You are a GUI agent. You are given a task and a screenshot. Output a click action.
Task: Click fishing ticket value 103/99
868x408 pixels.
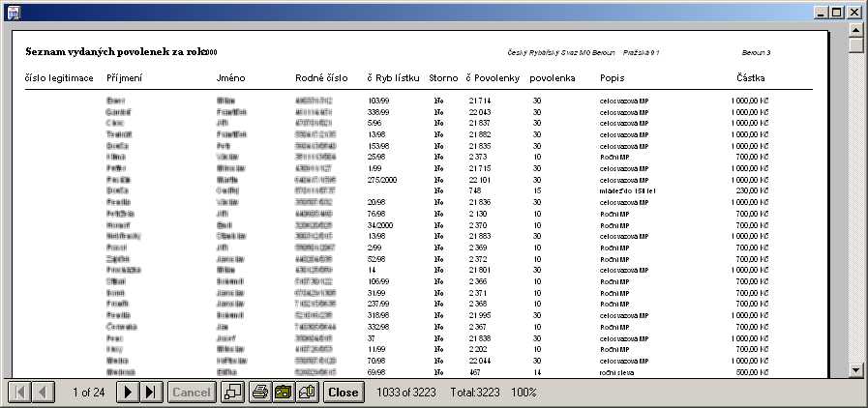click(378, 101)
